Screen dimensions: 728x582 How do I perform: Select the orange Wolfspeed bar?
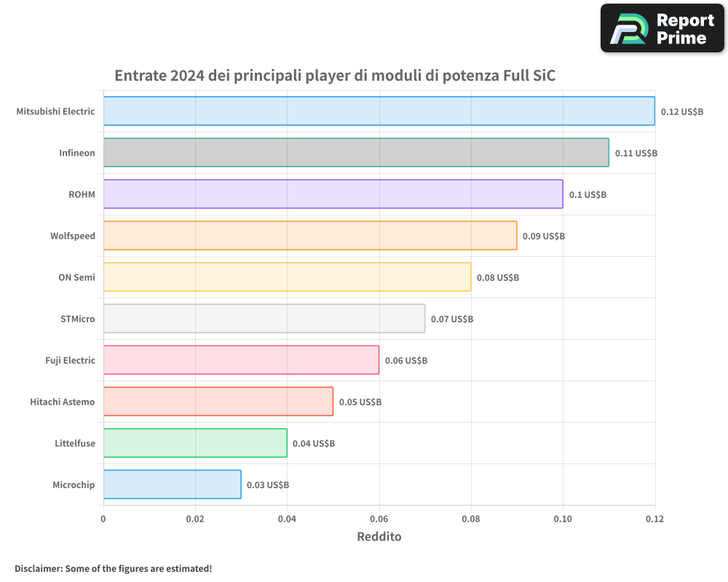(310, 236)
